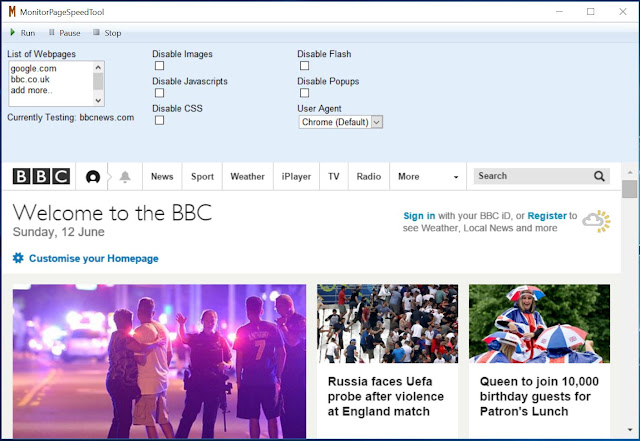Click the notifications bell icon
Image resolution: width=640 pixels, height=441 pixels.
125,177
